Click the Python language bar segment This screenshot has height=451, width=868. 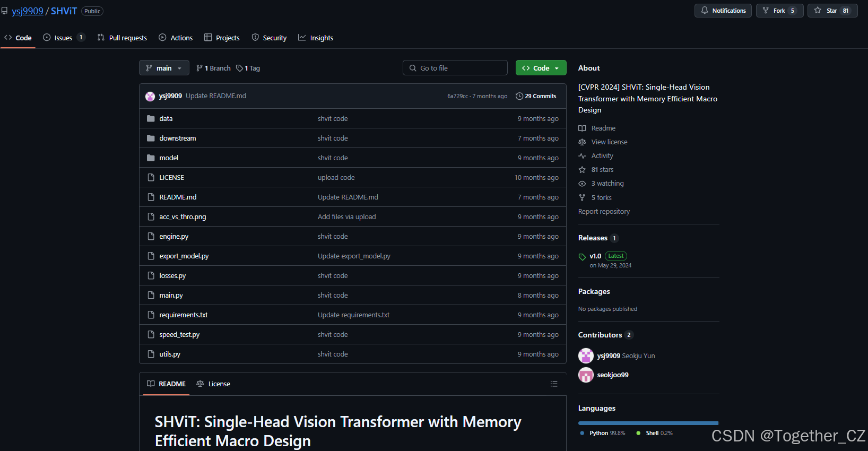648,423
